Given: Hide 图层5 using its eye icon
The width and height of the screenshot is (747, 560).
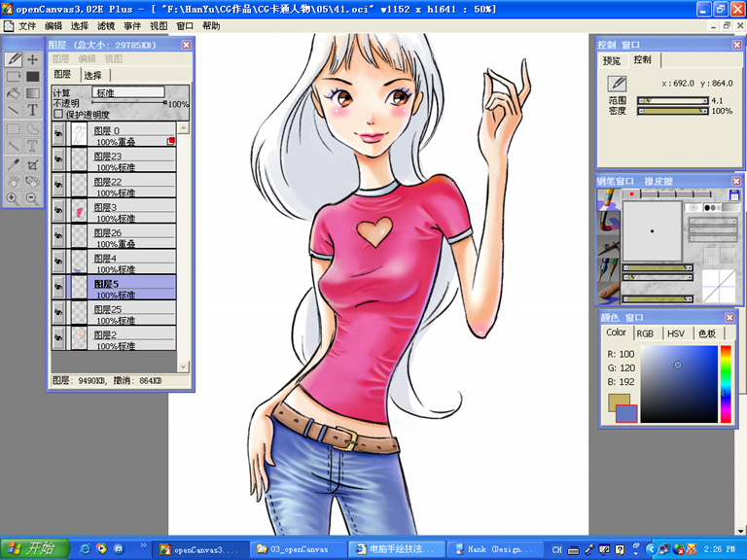Looking at the screenshot, I should (x=58, y=288).
